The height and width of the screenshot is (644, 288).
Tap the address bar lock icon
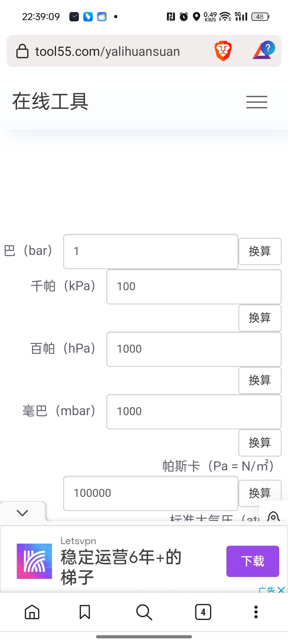point(22,51)
